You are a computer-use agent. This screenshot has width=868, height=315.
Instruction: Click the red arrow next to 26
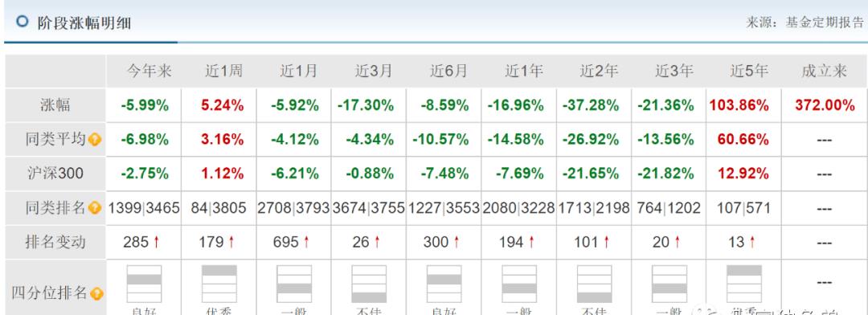coord(377,242)
